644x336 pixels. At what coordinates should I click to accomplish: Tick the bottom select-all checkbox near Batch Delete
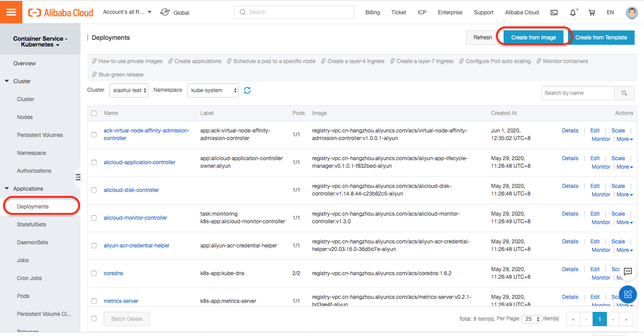[94, 319]
